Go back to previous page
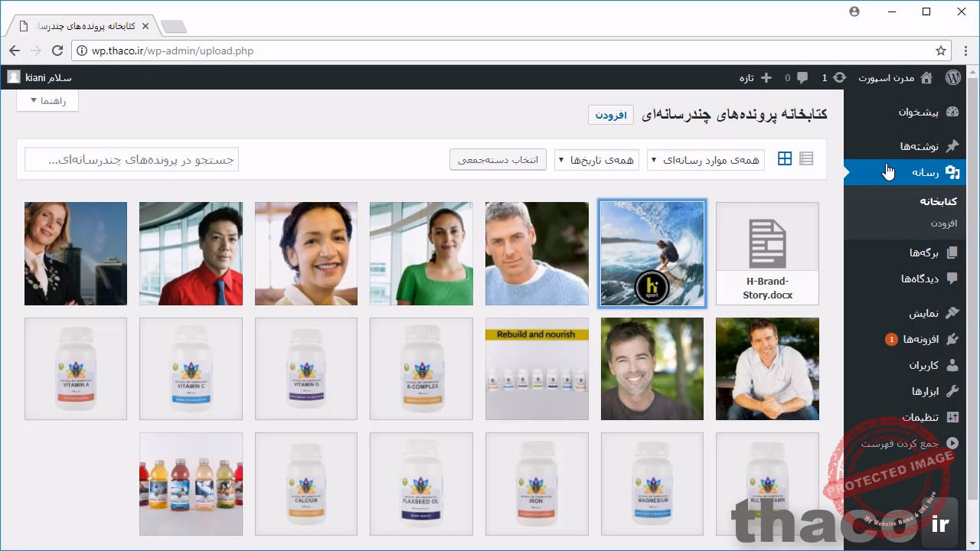The height and width of the screenshot is (551, 980). coord(15,51)
